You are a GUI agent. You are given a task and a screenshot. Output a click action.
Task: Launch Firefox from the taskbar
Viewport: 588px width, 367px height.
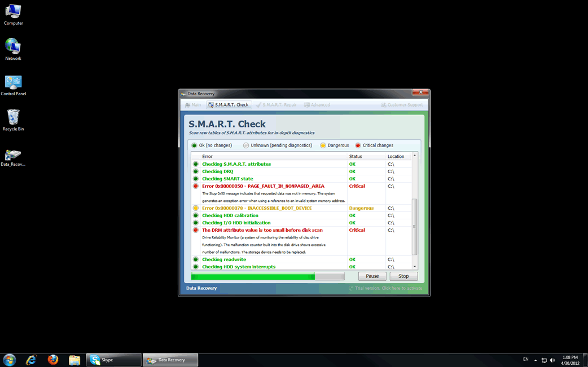coord(53,360)
